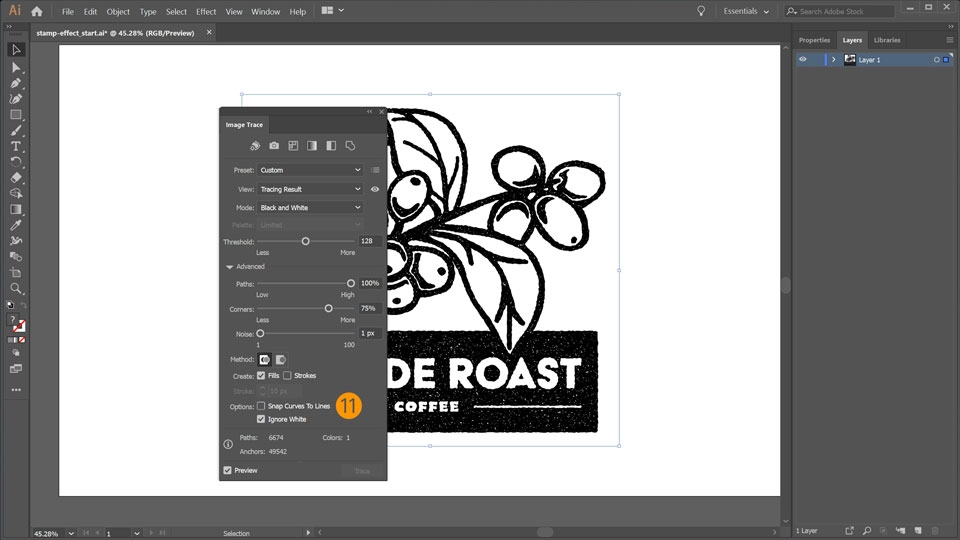Viewport: 960px width, 540px height.
Task: Click the Threshold value field 128
Action: (x=370, y=241)
